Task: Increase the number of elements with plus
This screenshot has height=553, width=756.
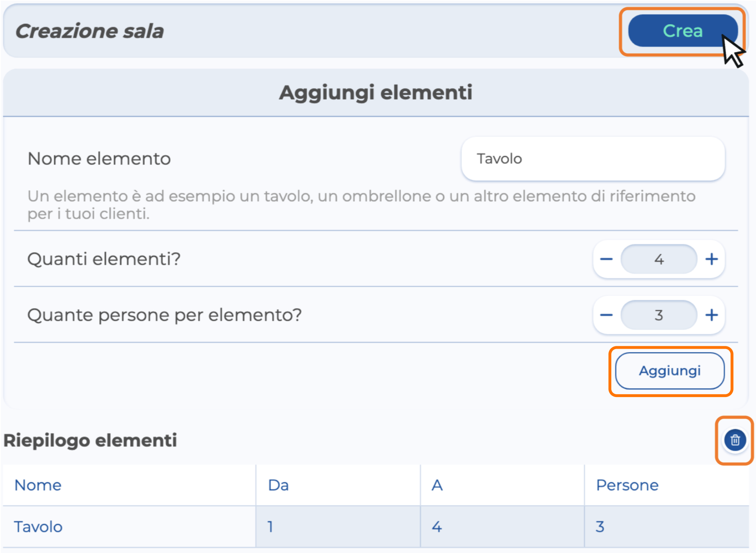Action: coord(712,259)
